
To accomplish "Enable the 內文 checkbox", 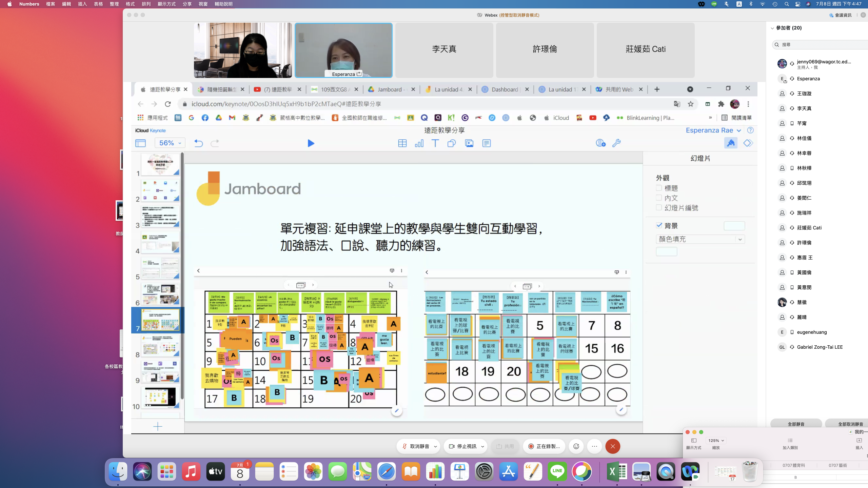I will click(659, 198).
